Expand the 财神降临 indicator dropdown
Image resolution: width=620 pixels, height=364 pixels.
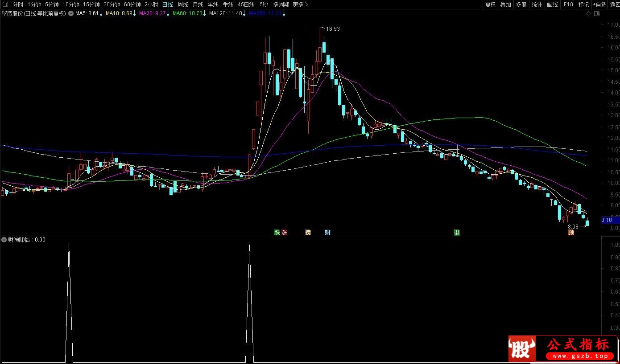coord(4,239)
